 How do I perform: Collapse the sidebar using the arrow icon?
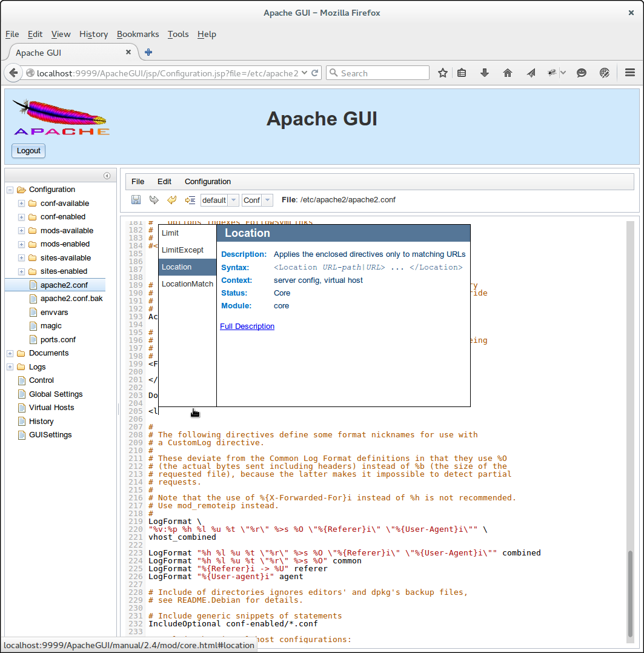[107, 175]
